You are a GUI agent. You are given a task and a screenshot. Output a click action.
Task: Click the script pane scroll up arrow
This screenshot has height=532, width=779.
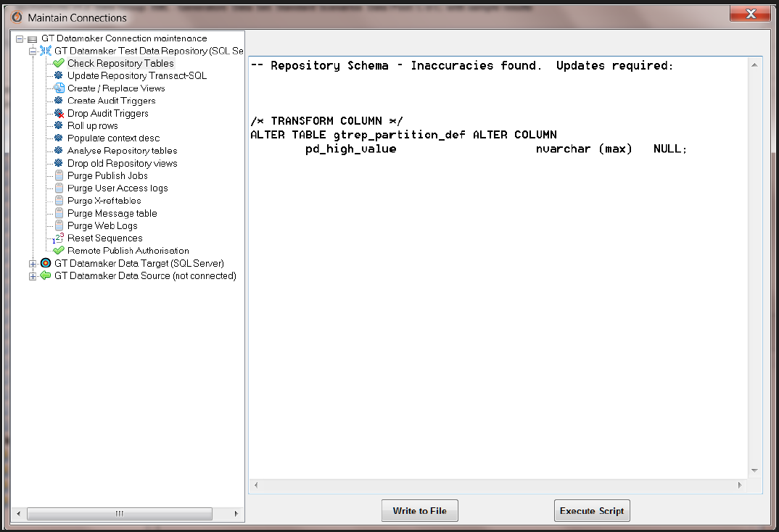point(754,65)
